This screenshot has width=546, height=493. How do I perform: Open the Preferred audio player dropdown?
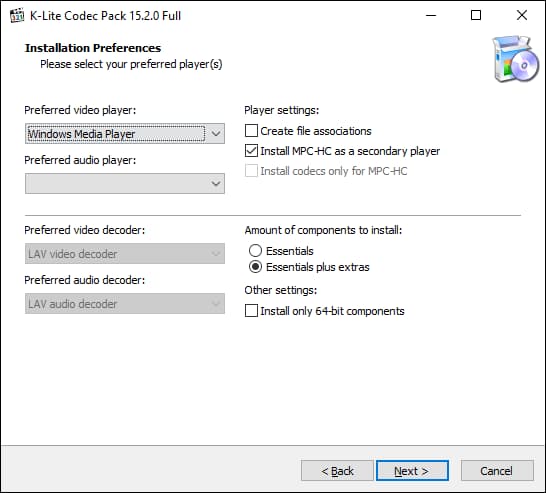click(125, 183)
